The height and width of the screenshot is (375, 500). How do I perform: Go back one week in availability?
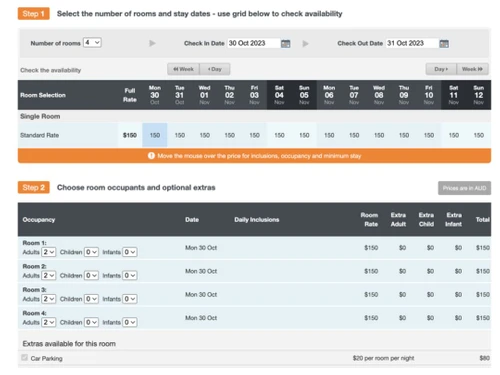[x=183, y=69]
